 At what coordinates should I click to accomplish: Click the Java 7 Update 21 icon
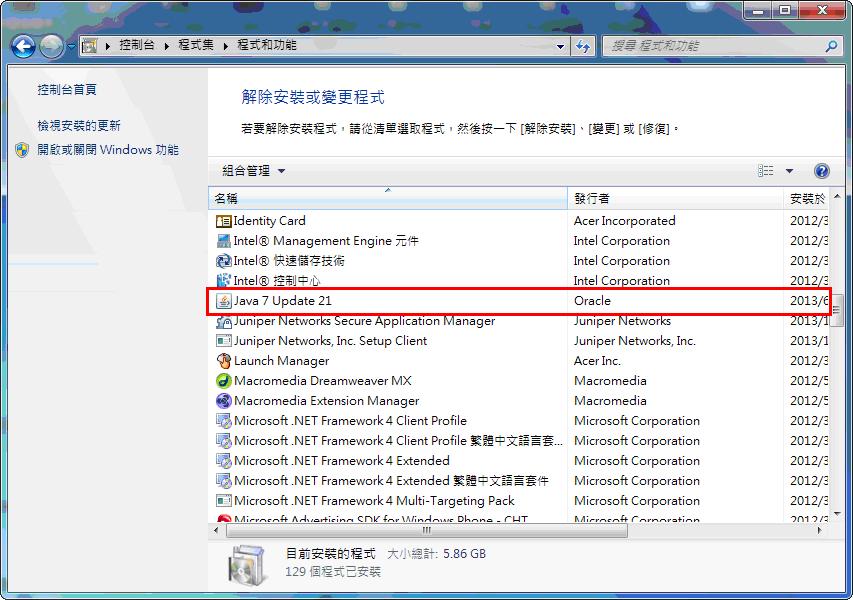point(224,301)
